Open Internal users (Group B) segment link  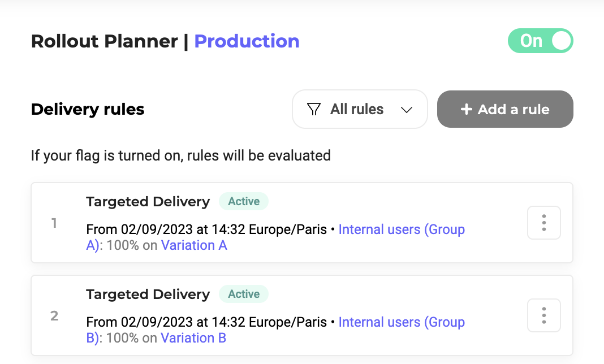(401, 322)
